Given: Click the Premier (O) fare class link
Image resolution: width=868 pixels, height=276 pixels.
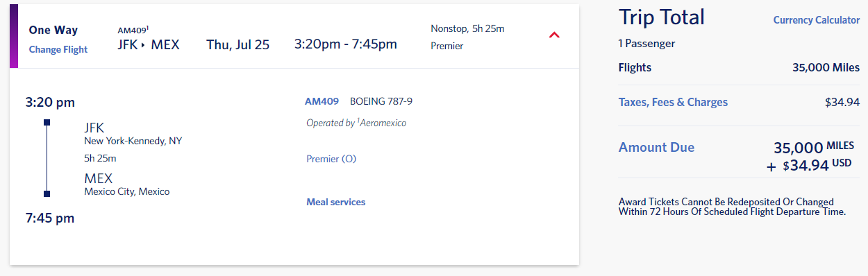Looking at the screenshot, I should (331, 159).
